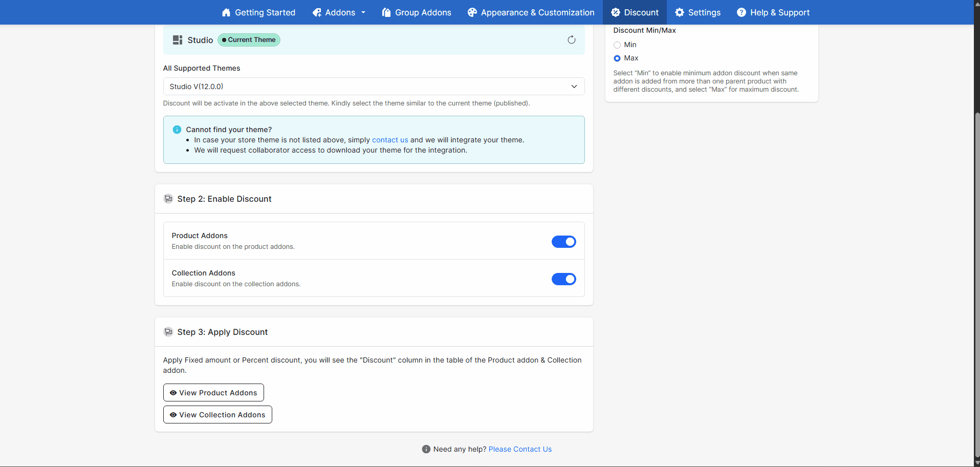The image size is (980, 467).
Task: Click the Group Addons bag icon
Action: 386,12
